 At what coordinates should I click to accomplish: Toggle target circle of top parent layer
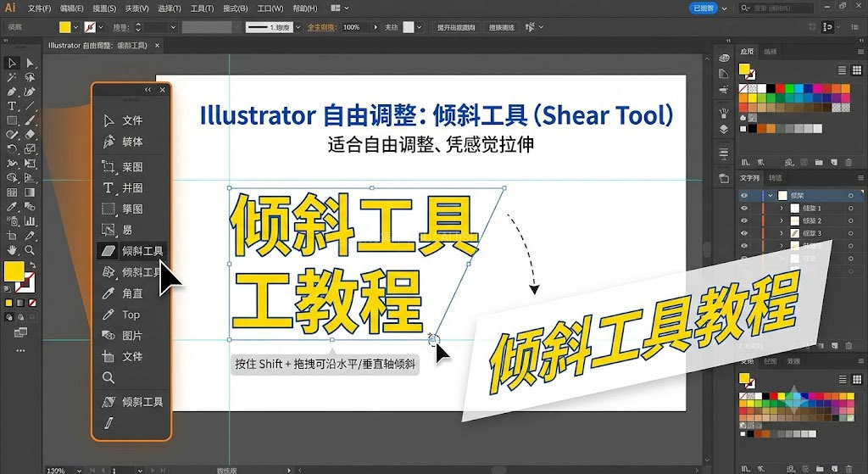coord(851,196)
